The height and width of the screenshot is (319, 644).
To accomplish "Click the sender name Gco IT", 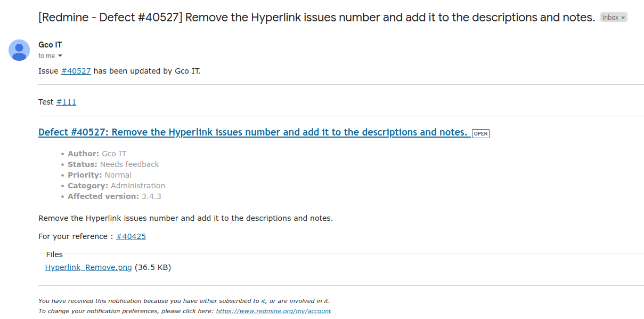I will (50, 45).
